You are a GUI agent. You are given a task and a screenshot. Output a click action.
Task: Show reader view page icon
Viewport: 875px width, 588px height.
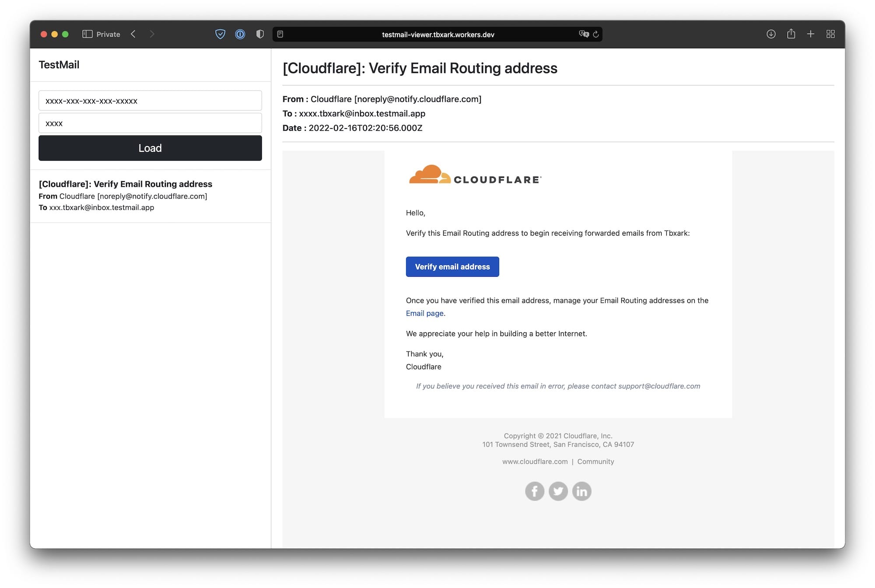pos(280,34)
